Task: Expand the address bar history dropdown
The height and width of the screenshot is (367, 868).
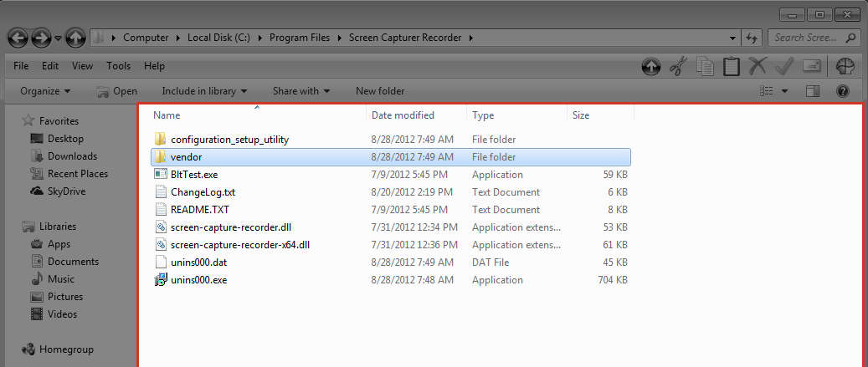Action: 733,38
